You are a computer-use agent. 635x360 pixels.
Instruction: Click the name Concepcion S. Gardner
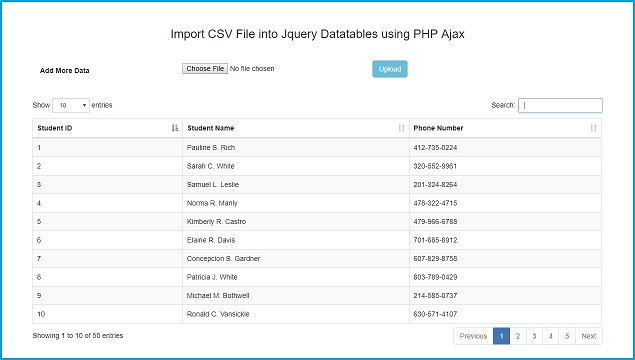(224, 258)
